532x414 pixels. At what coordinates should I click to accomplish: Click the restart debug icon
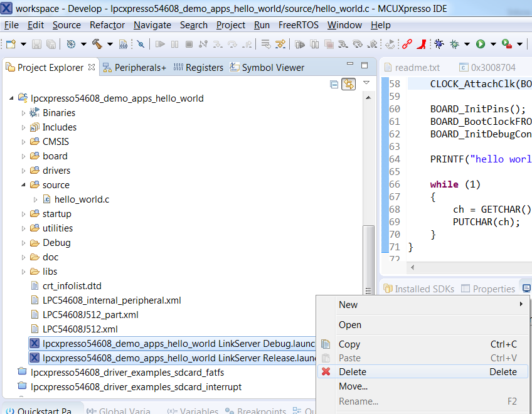pos(390,44)
